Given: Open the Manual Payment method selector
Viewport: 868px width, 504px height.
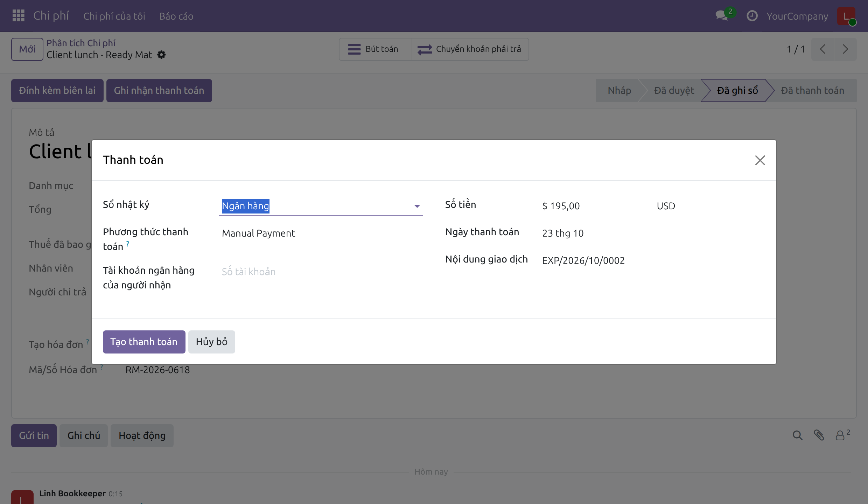Looking at the screenshot, I should [321, 233].
